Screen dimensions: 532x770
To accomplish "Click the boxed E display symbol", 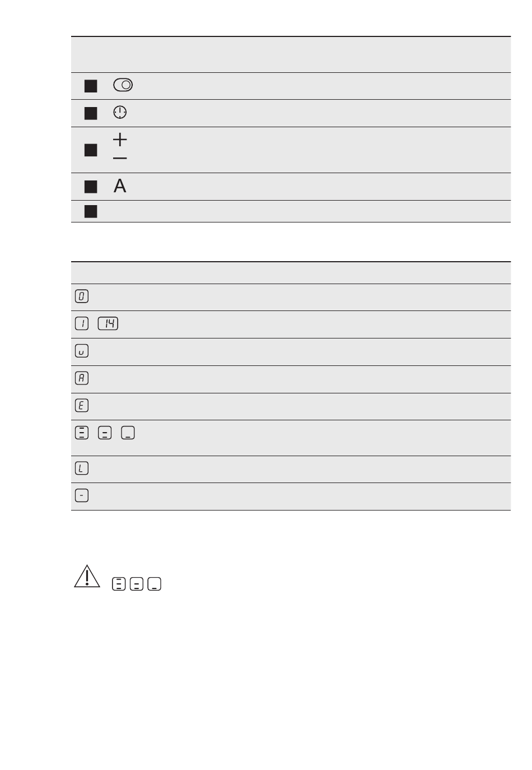I will tap(82, 405).
